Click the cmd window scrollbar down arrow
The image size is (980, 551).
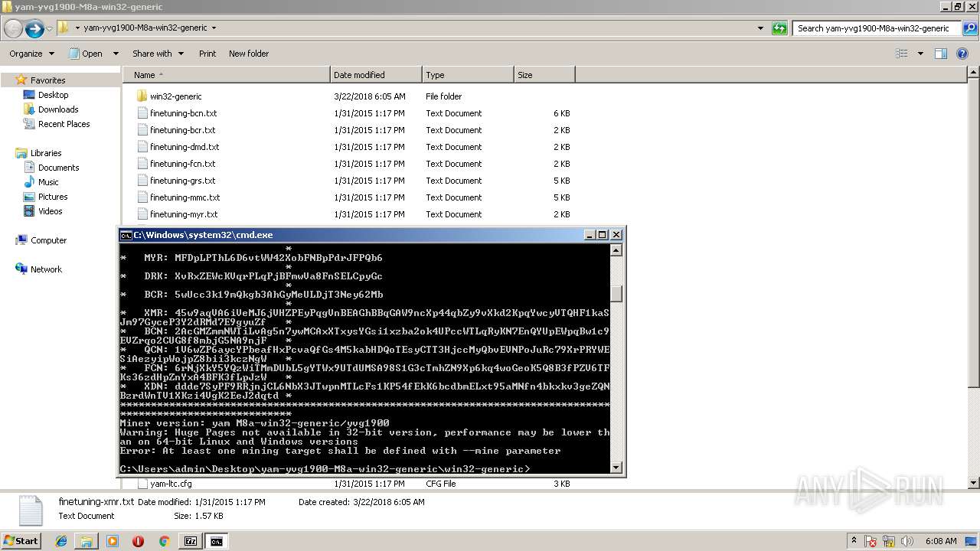616,467
